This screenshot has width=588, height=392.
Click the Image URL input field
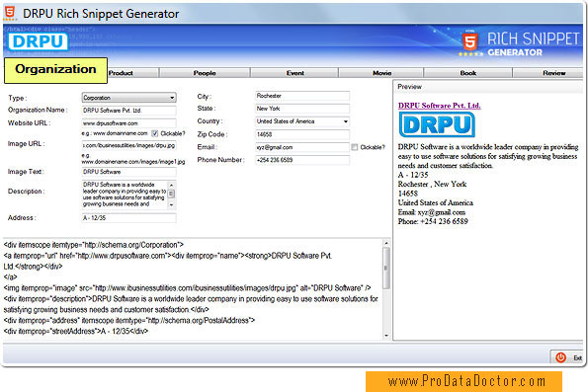(129, 145)
